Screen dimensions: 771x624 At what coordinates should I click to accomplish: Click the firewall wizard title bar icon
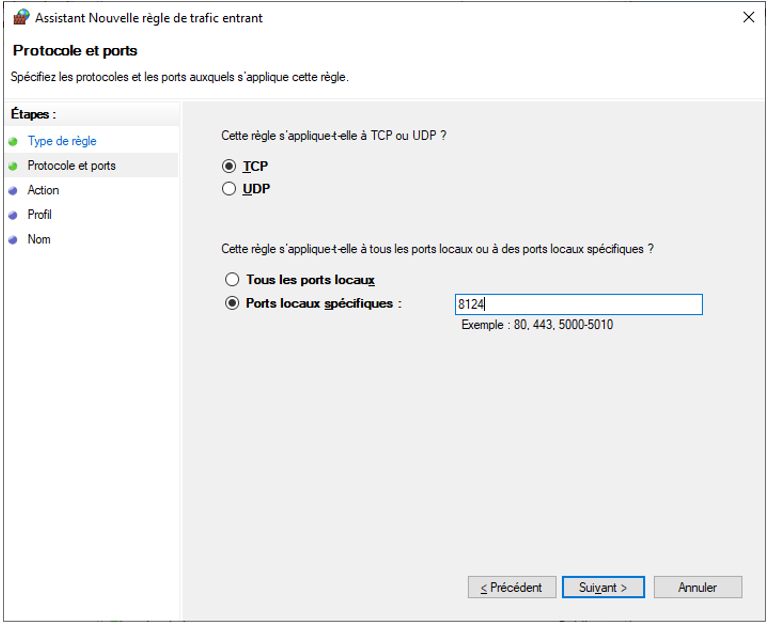[20, 17]
